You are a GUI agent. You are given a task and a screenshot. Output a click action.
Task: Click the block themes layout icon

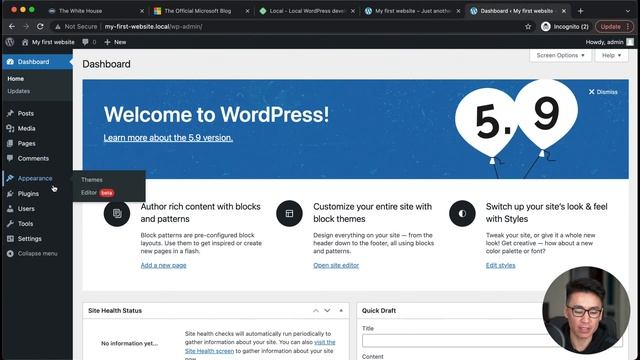(289, 213)
